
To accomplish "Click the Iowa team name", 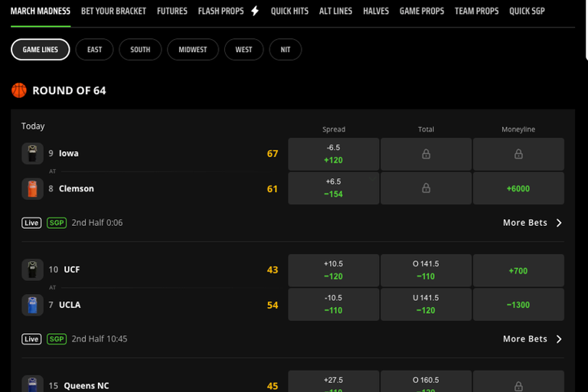I will point(69,153).
